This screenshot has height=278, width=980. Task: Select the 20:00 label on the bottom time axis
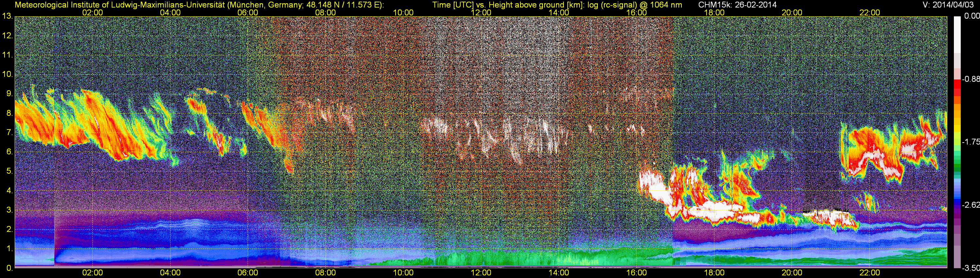[792, 273]
